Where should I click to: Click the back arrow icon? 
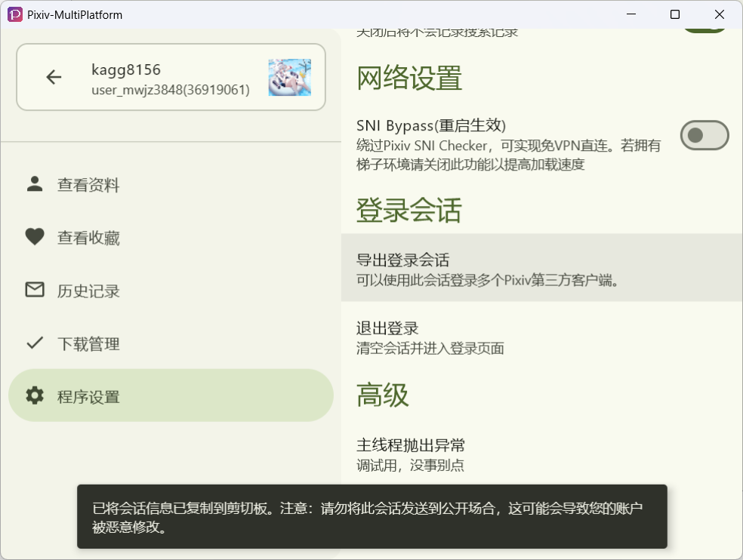point(54,77)
